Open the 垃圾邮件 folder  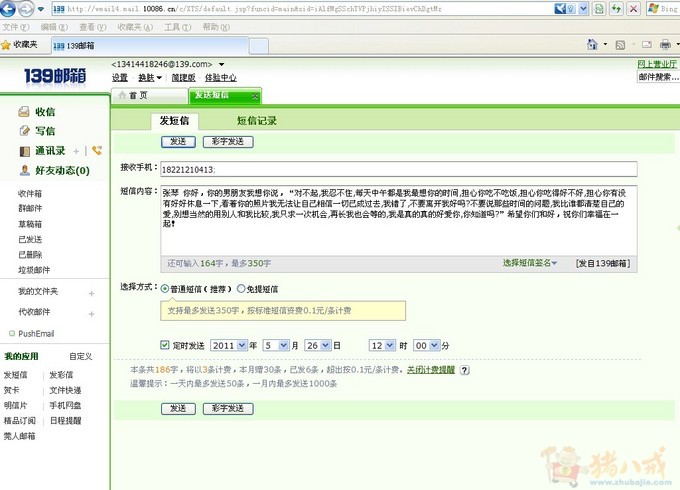(34, 270)
